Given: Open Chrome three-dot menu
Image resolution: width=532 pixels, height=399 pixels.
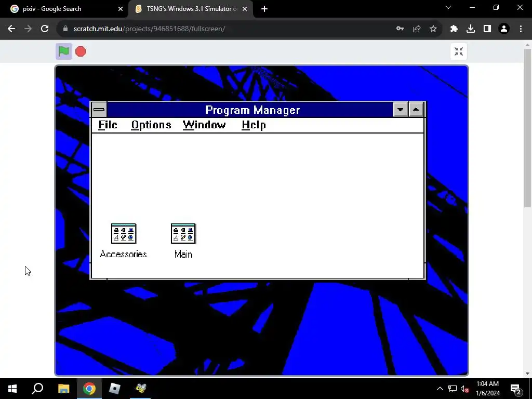Looking at the screenshot, I should (521, 29).
